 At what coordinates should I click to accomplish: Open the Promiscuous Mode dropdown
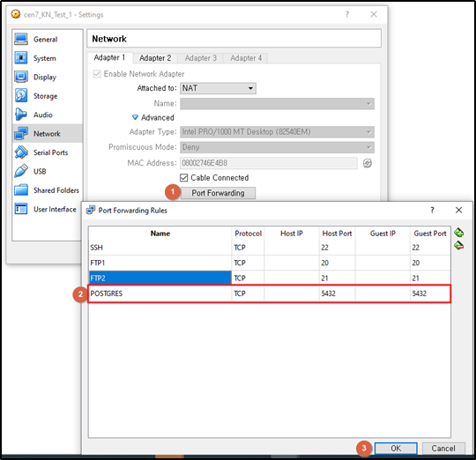277,147
